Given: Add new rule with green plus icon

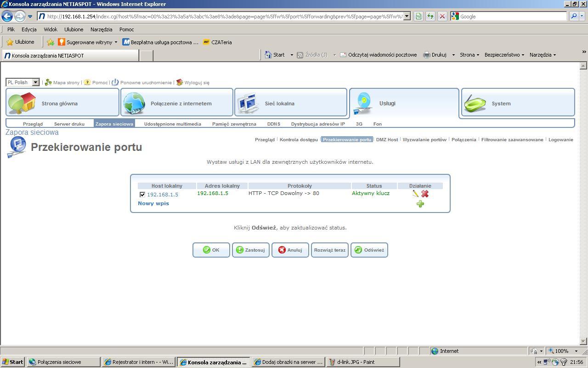Looking at the screenshot, I should tap(420, 204).
